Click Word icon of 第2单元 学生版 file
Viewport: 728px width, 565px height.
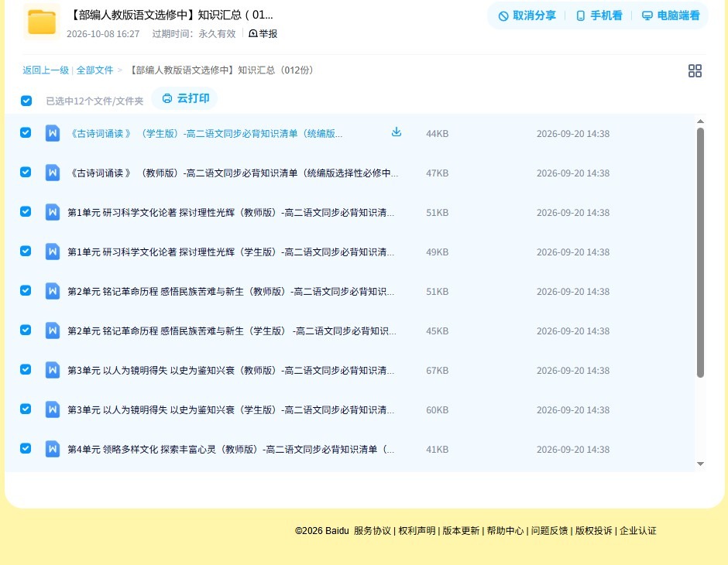point(53,330)
